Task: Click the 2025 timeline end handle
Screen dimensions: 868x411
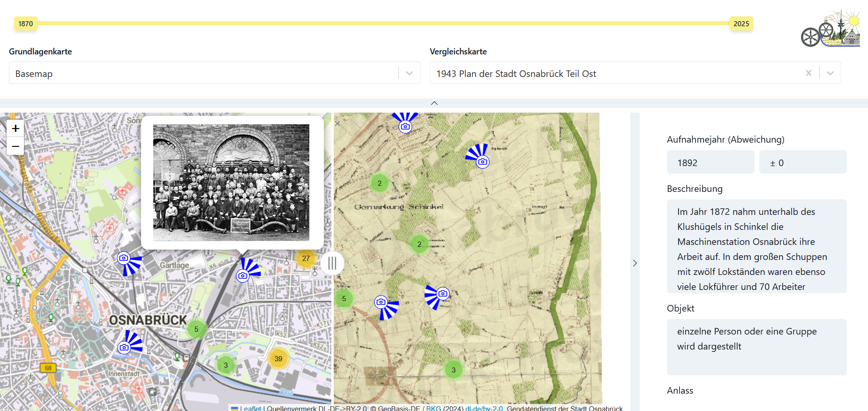Action: point(741,24)
